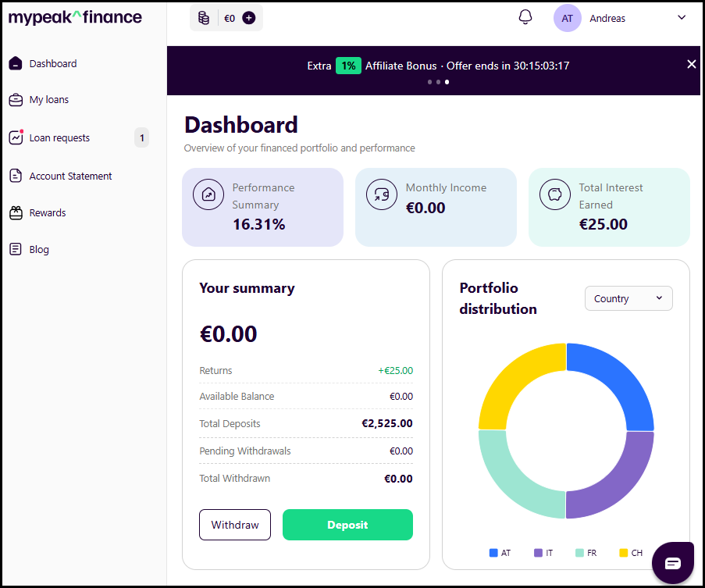The height and width of the screenshot is (588, 705).
Task: Open the Country distribution dropdown
Action: coord(628,298)
